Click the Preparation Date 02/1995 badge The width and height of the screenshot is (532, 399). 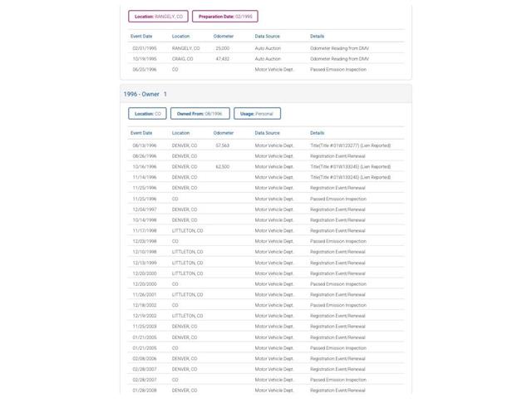225,17
